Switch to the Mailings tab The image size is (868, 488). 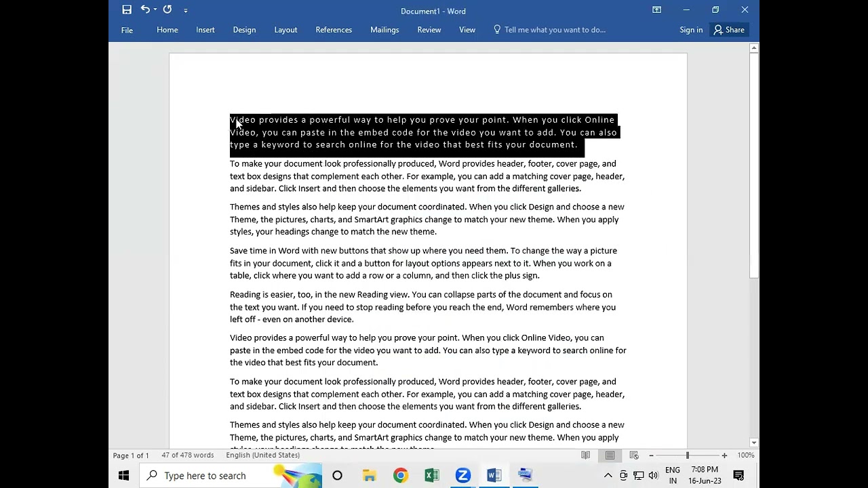384,30
